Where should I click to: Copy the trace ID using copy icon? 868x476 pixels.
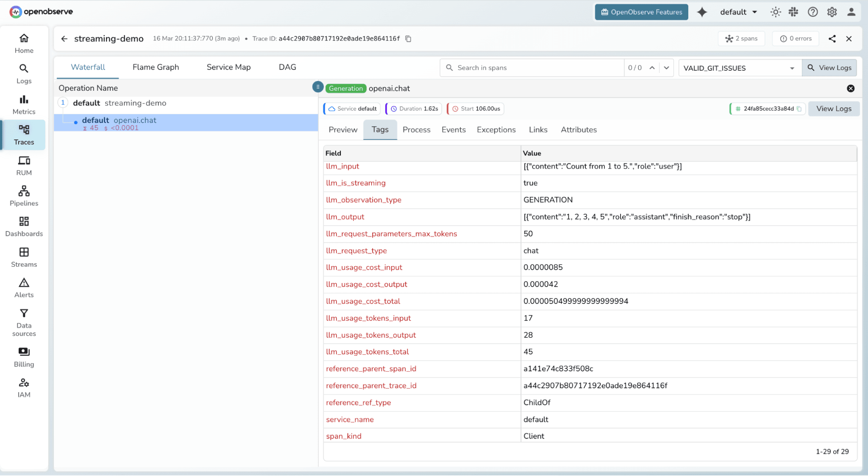[408, 39]
